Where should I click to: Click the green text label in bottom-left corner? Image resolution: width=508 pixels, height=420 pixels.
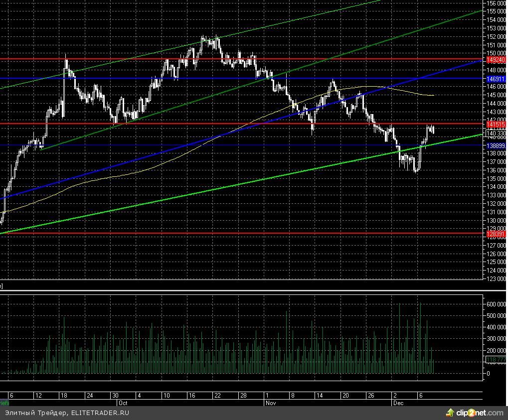(4, 402)
